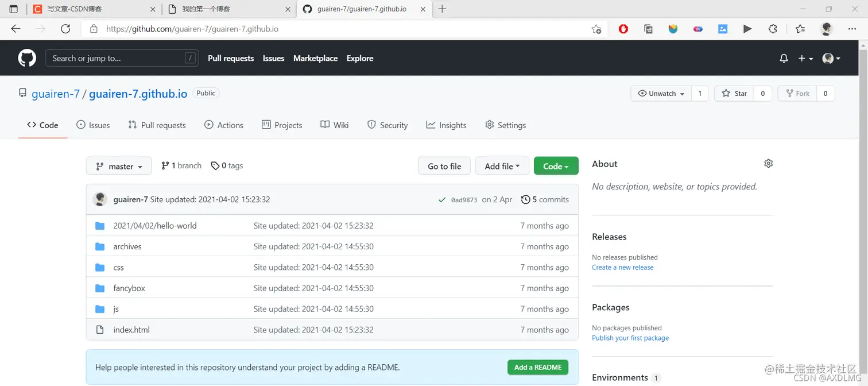This screenshot has width=868, height=386.
Task: Open the 5 commits history link
Action: pos(545,200)
